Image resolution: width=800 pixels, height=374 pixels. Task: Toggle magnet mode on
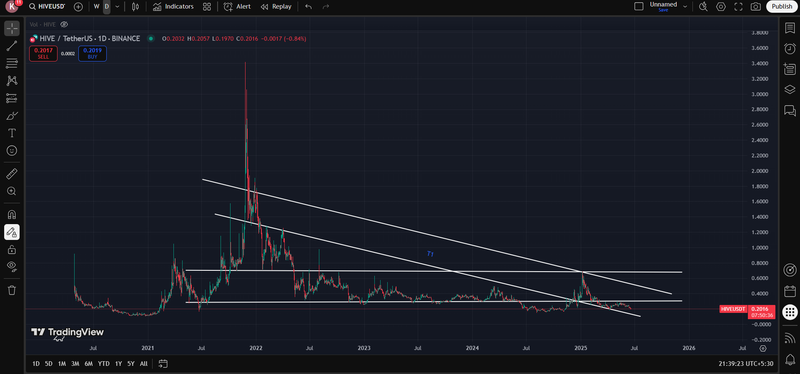11,214
